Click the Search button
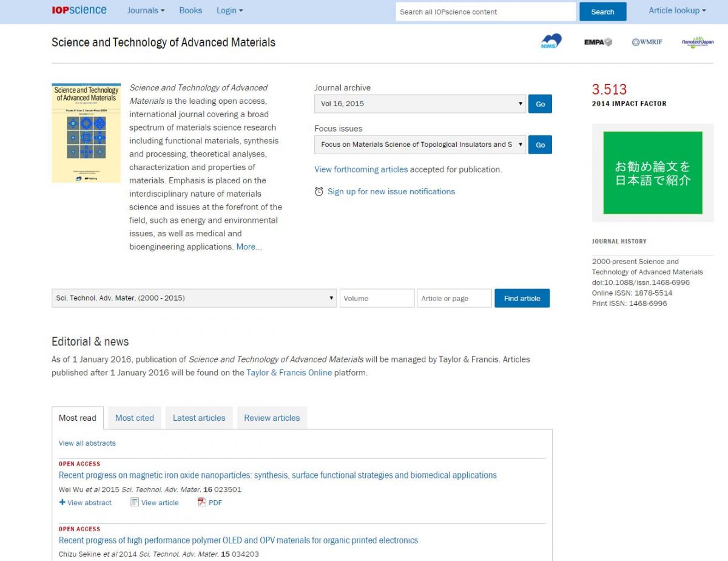This screenshot has height=561, width=728. point(602,12)
